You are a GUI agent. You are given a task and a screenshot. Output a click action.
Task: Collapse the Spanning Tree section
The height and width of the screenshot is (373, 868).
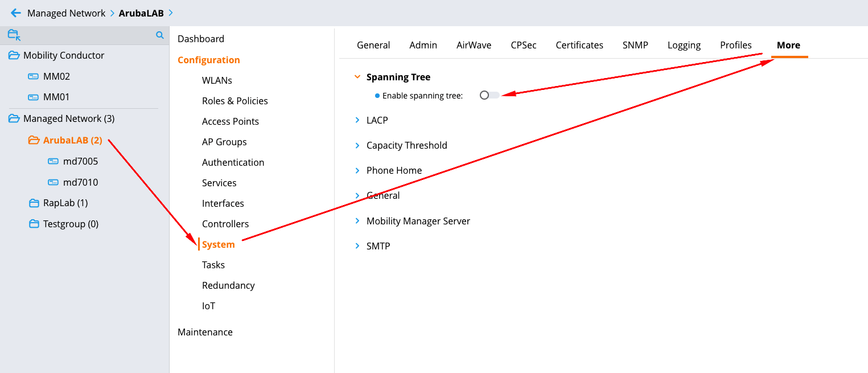point(357,77)
